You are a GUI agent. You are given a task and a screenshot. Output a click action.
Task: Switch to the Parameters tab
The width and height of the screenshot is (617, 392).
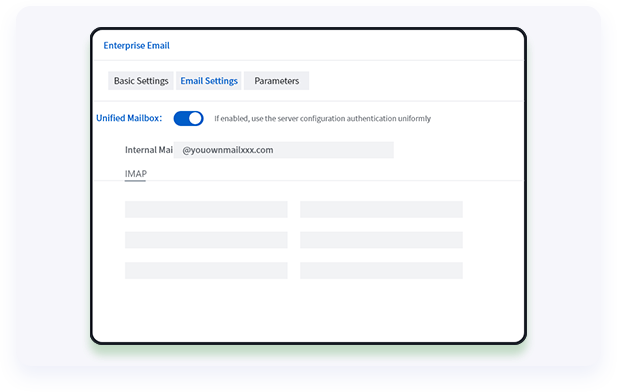pyautogui.click(x=276, y=81)
